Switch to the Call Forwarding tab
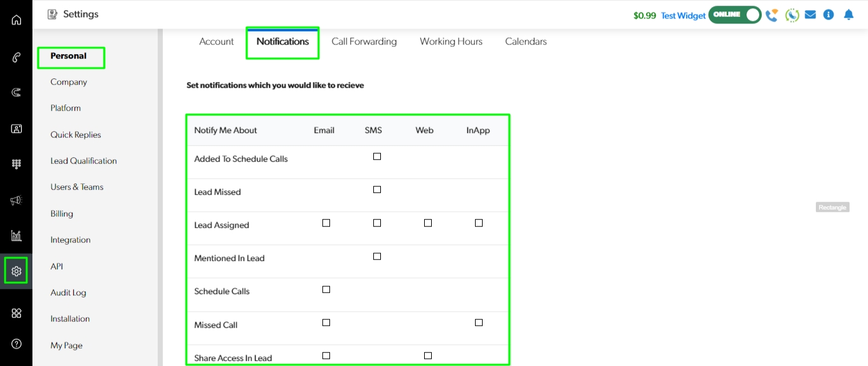Screen dimensions: 868x366 (364, 41)
